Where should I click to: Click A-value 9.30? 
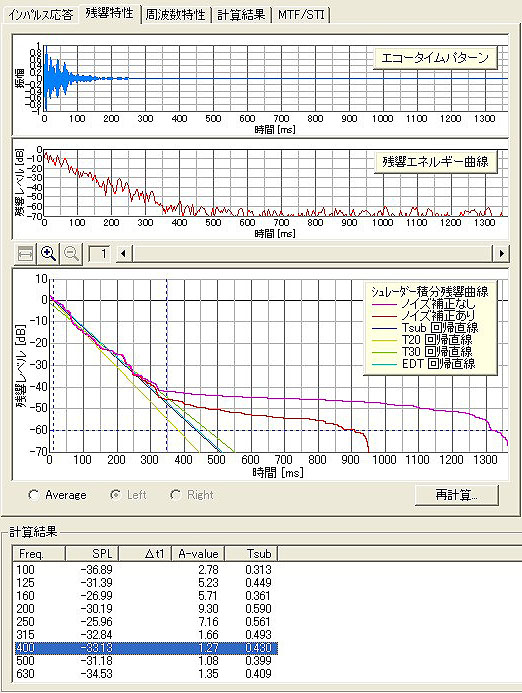(x=208, y=609)
